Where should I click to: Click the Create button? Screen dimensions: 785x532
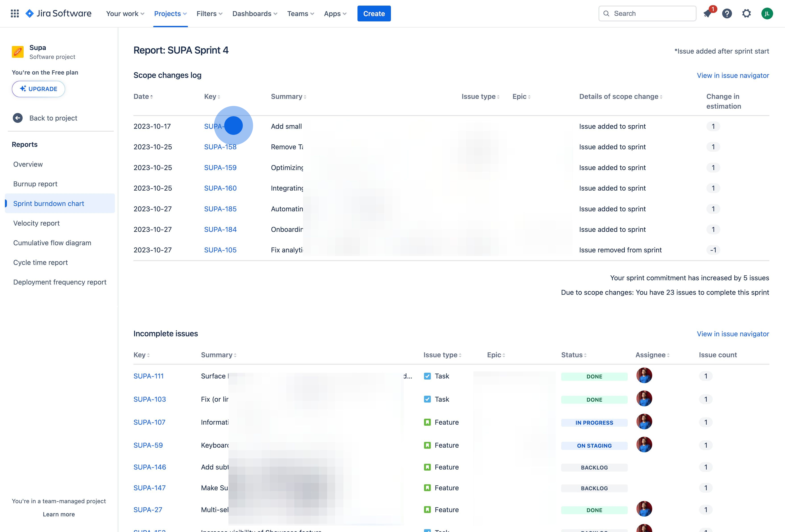pyautogui.click(x=374, y=14)
